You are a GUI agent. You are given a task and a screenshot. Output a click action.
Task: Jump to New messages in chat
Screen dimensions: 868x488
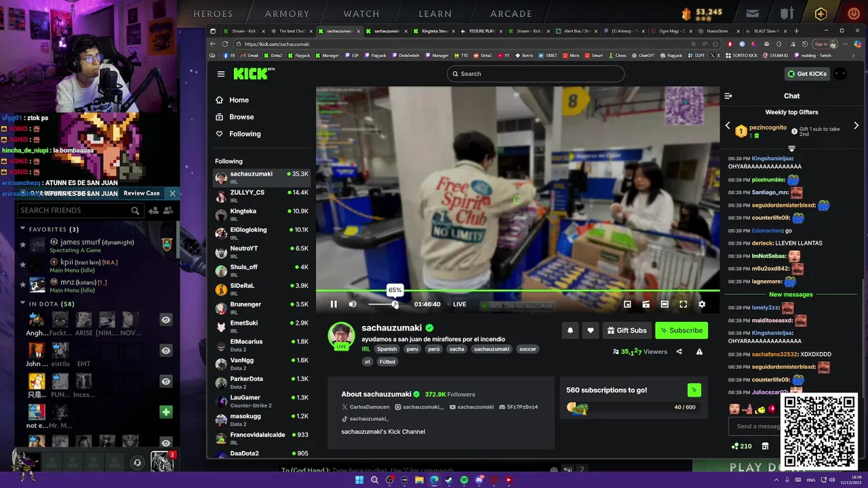[791, 295]
